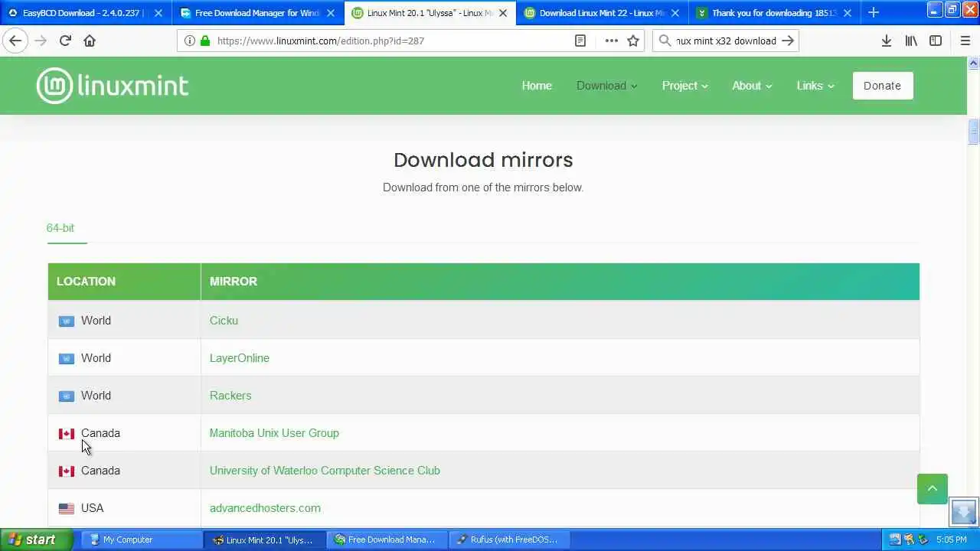Click the Canada flag beside Manitoba Unix User Group
Viewport: 980px width, 551px height.
coord(67,434)
